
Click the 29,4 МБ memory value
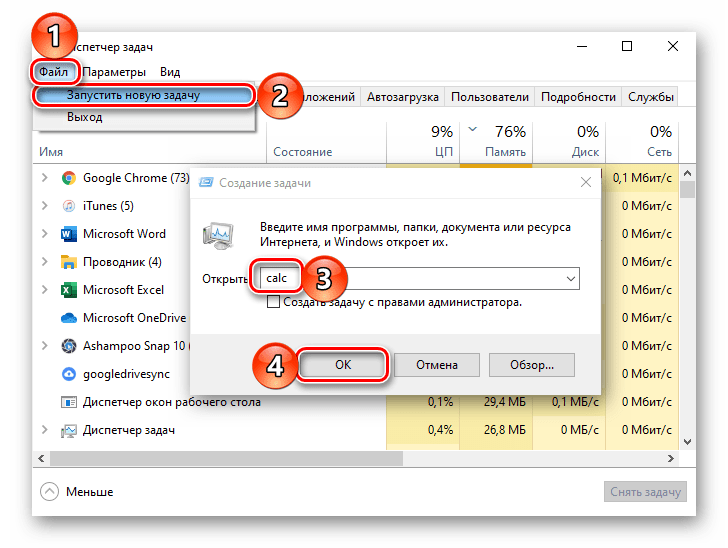pos(505,402)
